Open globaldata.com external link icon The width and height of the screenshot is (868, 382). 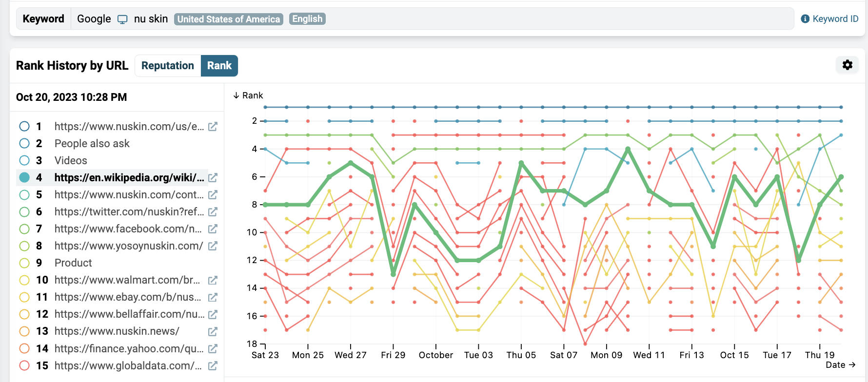pos(213,365)
